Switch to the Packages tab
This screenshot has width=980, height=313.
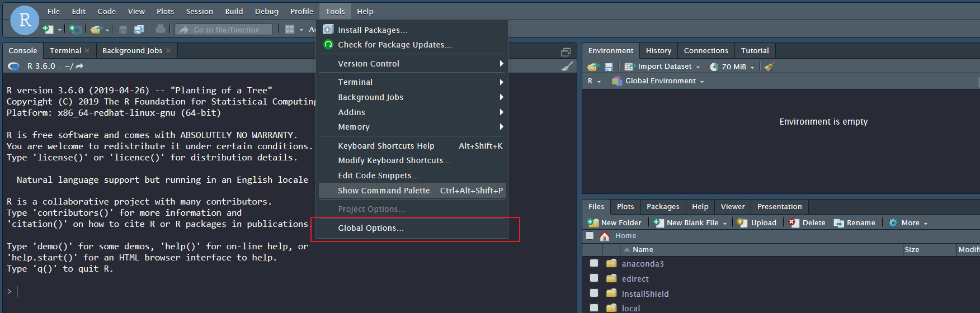point(663,206)
